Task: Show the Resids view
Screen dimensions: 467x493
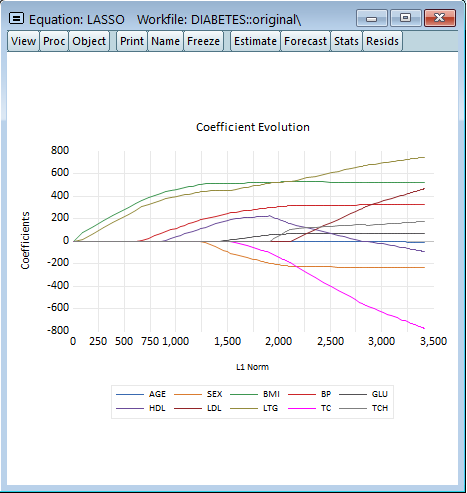Action: 382,41
